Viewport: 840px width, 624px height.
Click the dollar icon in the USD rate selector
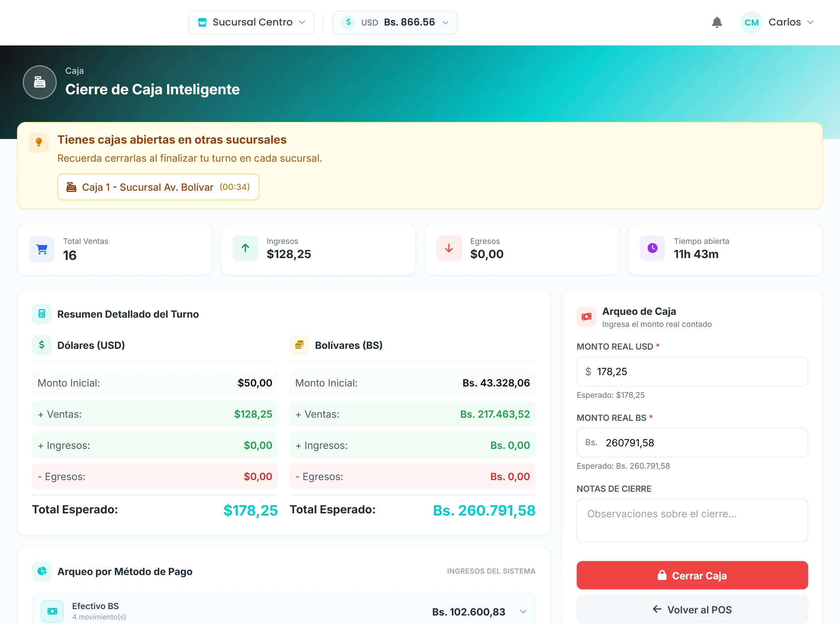pos(348,22)
